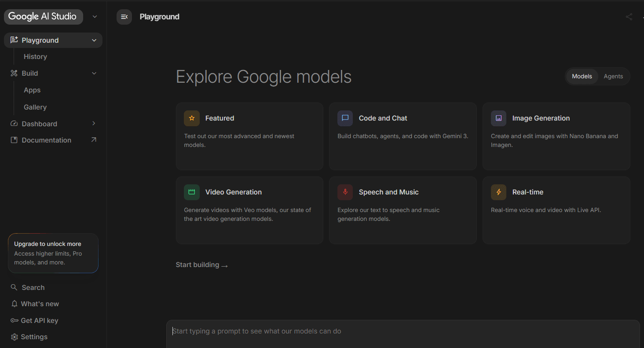
Task: Click Start building link
Action: (x=202, y=265)
